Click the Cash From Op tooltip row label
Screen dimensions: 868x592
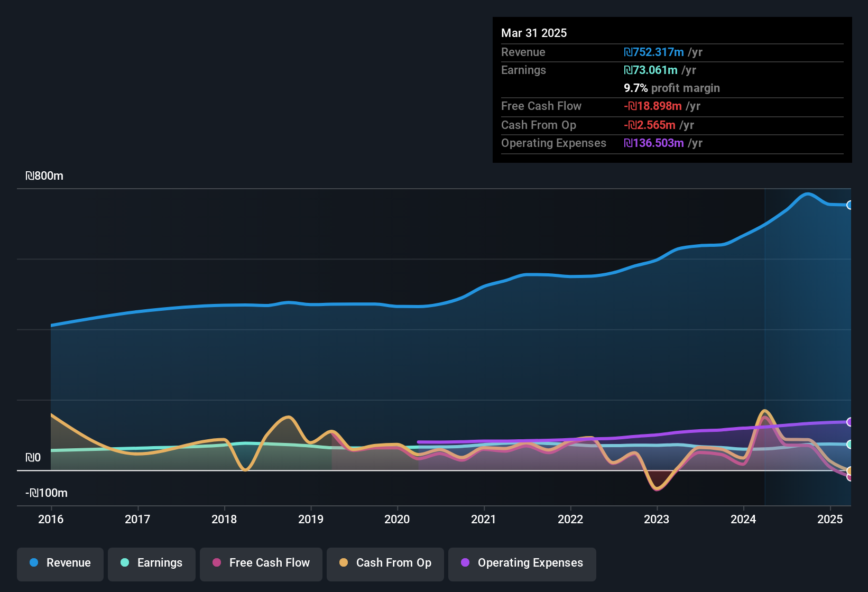coord(539,125)
